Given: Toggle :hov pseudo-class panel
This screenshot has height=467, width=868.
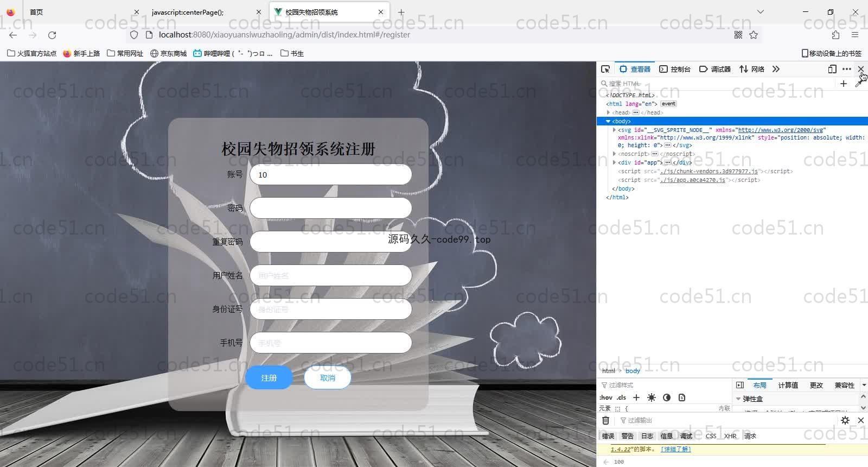Looking at the screenshot, I should (606, 397).
